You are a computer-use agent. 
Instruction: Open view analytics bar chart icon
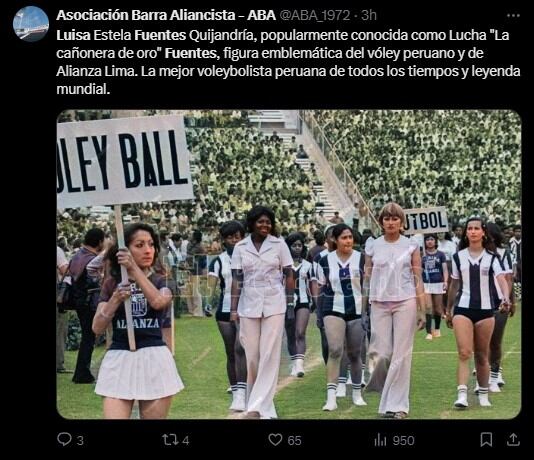[380, 440]
